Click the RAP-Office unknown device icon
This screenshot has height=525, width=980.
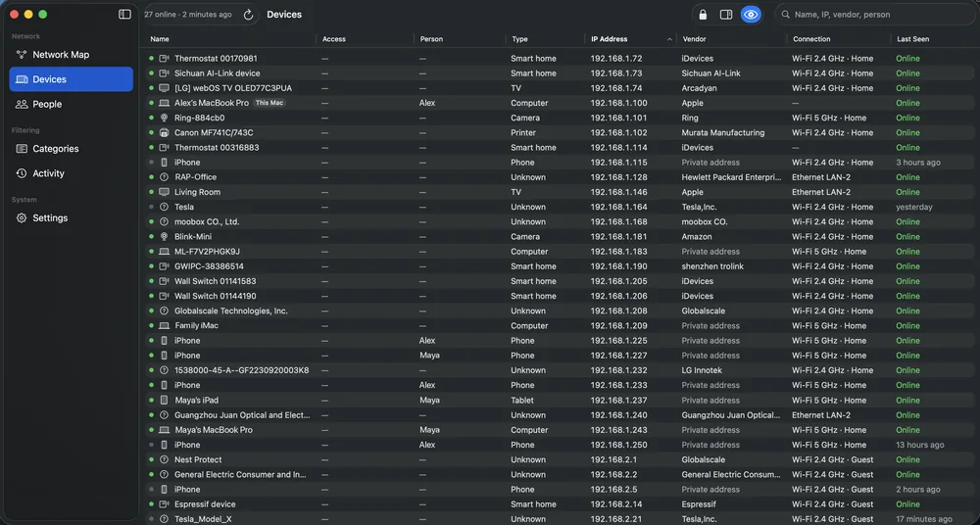pos(165,177)
